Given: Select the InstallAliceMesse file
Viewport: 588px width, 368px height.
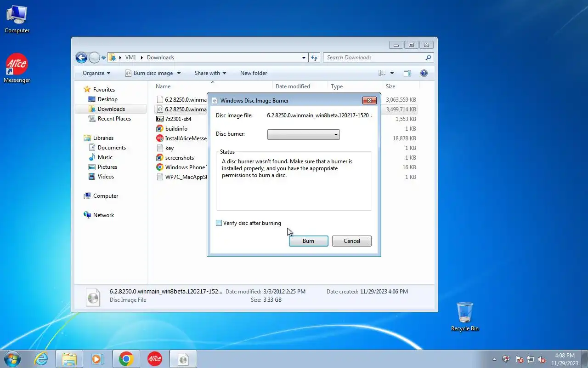Looking at the screenshot, I should [x=181, y=138].
